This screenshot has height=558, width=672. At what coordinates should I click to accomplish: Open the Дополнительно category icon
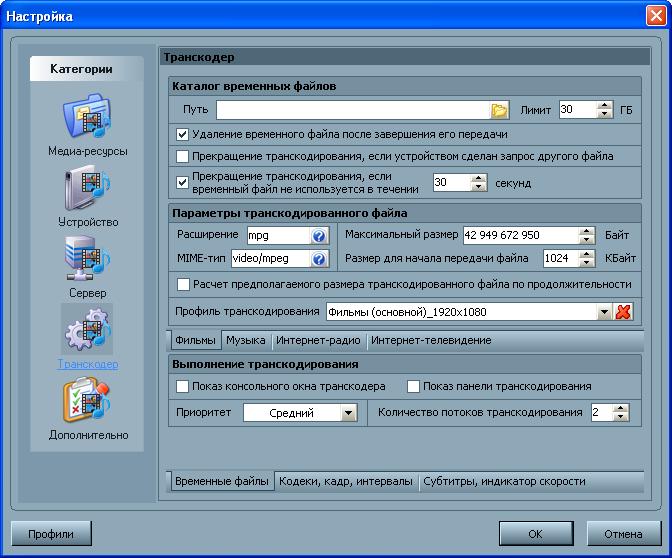87,402
